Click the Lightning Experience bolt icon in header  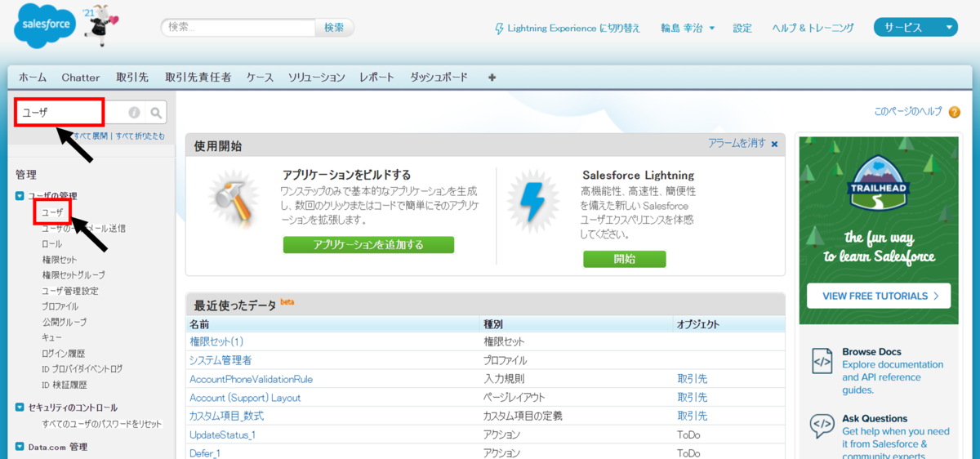(x=500, y=29)
